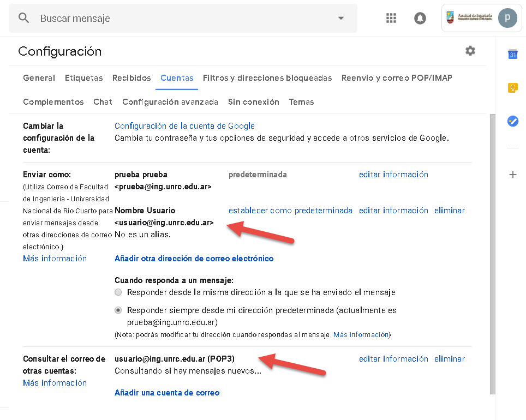Remove the Nombre Usuario send-as address
The width and height of the screenshot is (526, 420).
click(x=450, y=211)
